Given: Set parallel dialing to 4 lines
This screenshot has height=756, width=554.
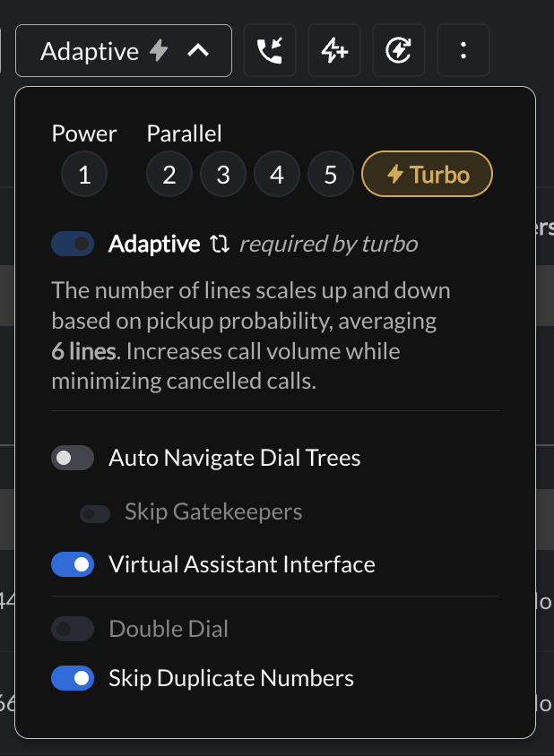Looking at the screenshot, I should pos(277,174).
